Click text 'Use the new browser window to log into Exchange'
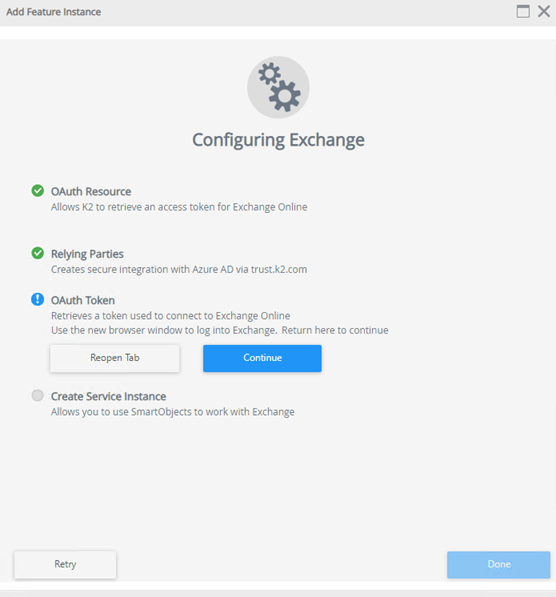 (x=164, y=330)
